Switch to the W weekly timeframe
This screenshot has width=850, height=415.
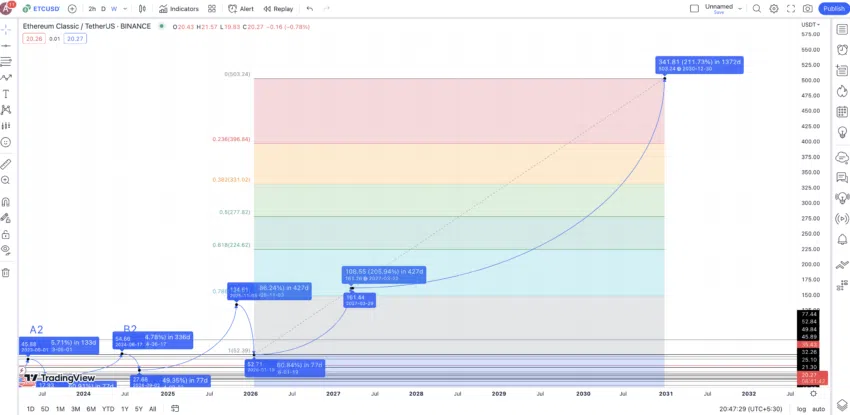tap(114, 9)
